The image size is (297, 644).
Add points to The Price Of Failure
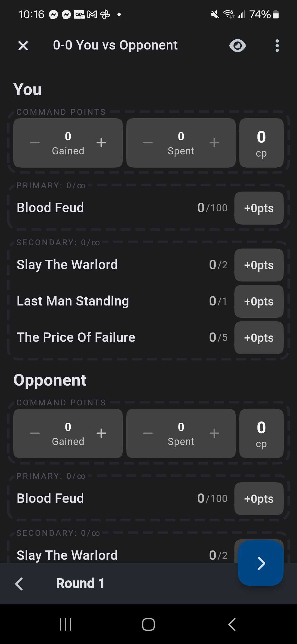click(259, 338)
